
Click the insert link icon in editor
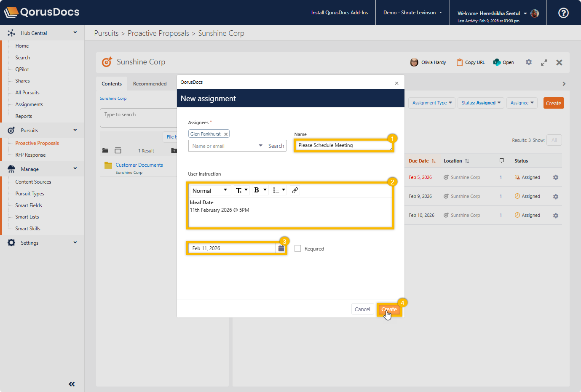(295, 190)
